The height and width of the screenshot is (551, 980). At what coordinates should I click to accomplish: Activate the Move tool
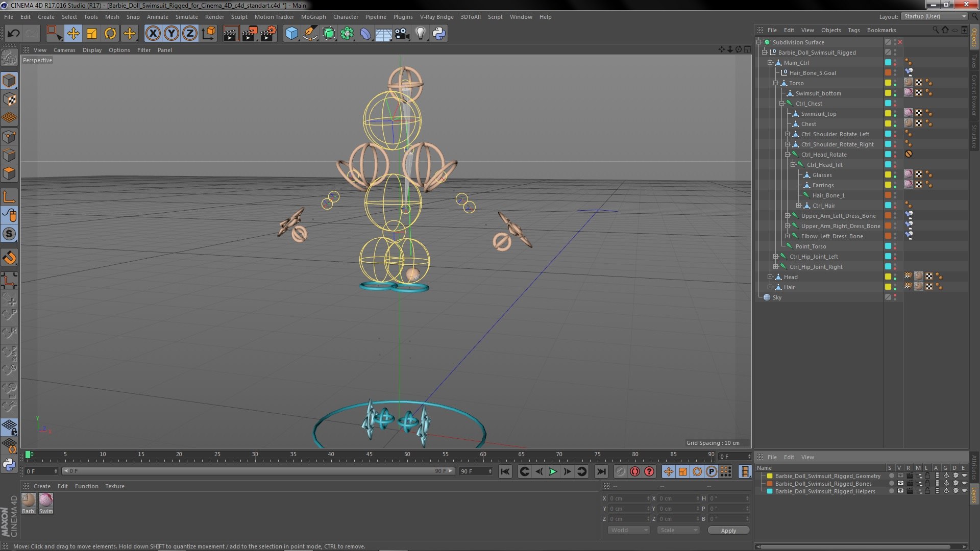coord(73,34)
